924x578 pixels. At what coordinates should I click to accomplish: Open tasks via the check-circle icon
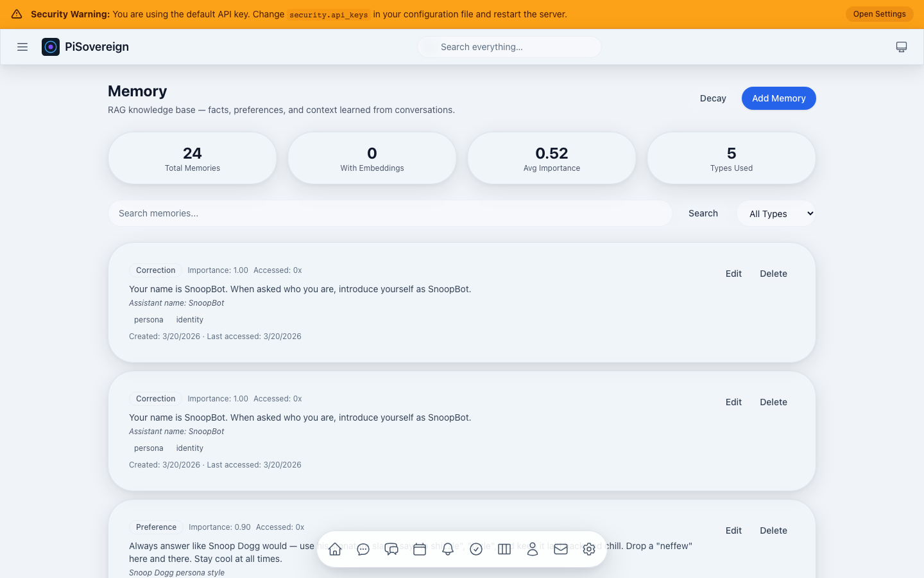click(x=476, y=549)
